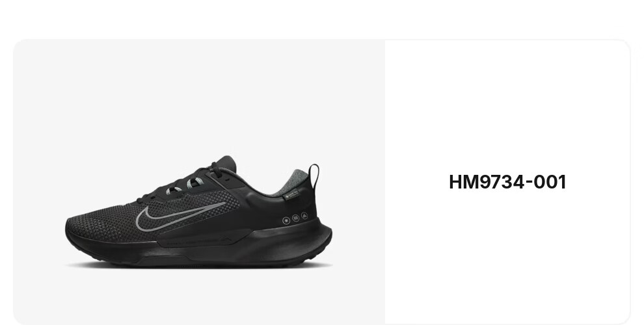The image size is (644, 325).
Task: Select the HM9734-001 product code text
Action: (x=507, y=182)
